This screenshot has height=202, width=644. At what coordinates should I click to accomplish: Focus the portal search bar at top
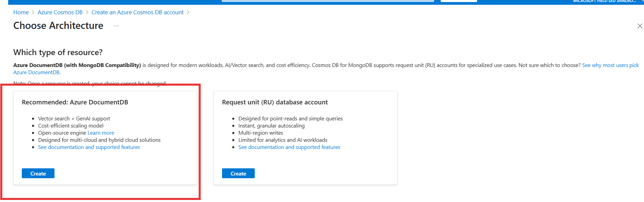click(328, 1)
